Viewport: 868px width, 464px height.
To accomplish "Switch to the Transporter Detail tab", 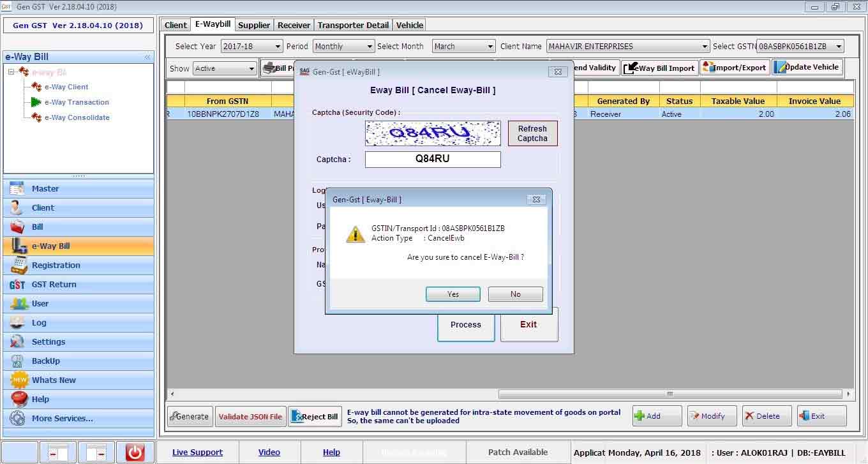I will tap(353, 26).
